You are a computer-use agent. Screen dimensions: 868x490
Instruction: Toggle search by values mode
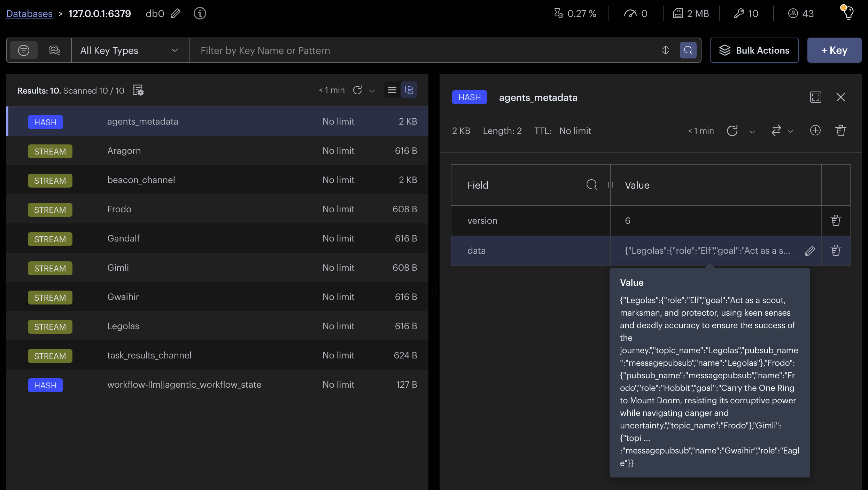54,50
